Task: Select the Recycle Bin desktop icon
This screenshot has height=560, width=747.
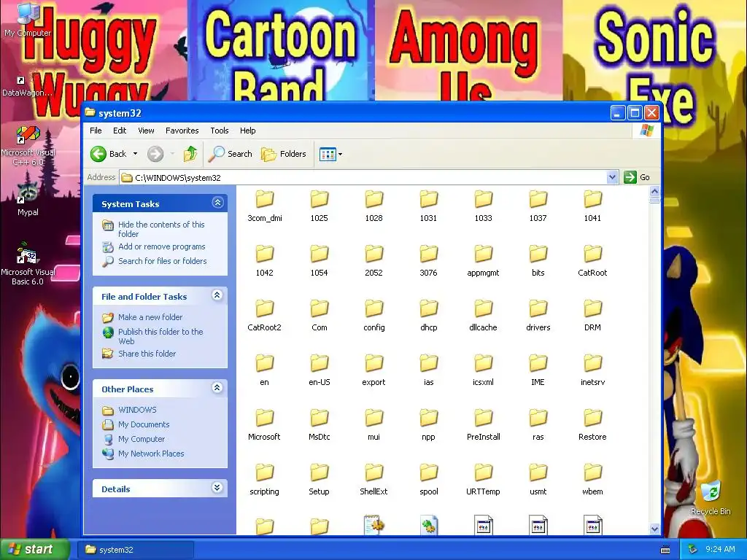Action: click(711, 498)
